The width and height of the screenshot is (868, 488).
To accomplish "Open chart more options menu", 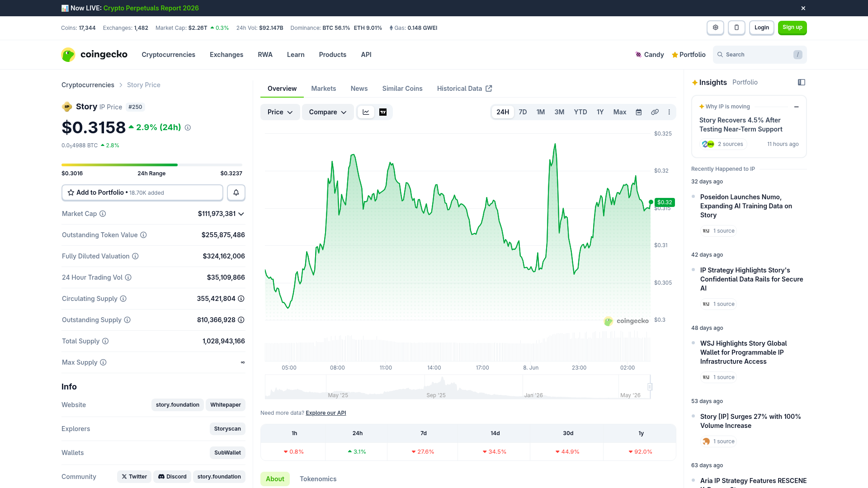I will (669, 112).
